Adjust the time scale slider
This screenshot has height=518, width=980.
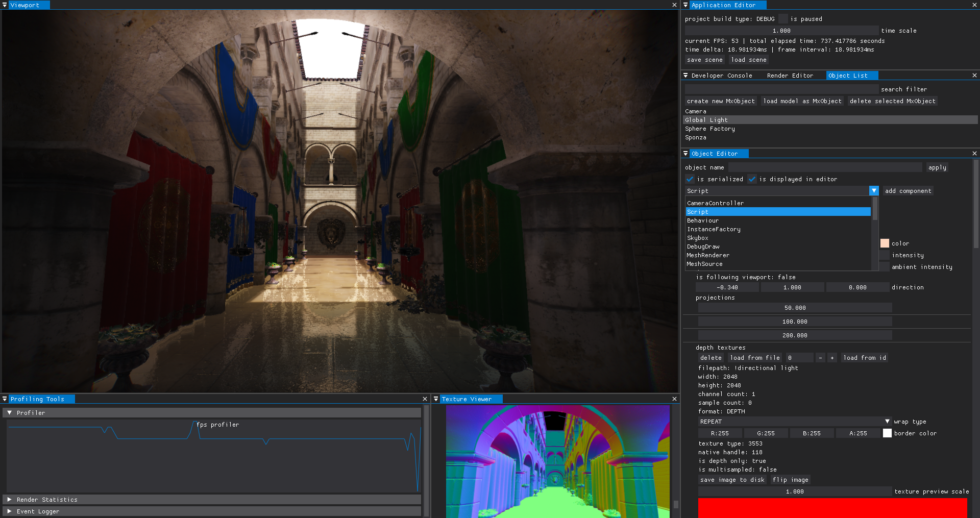coord(781,31)
